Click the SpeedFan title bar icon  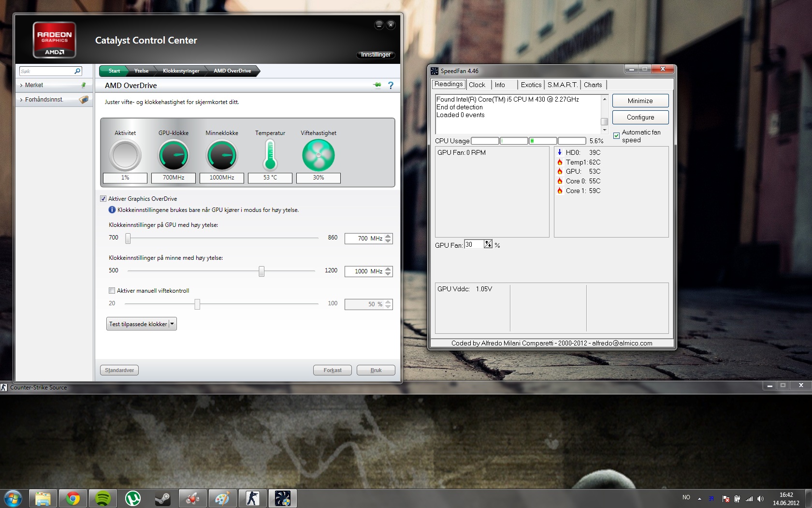click(435, 71)
